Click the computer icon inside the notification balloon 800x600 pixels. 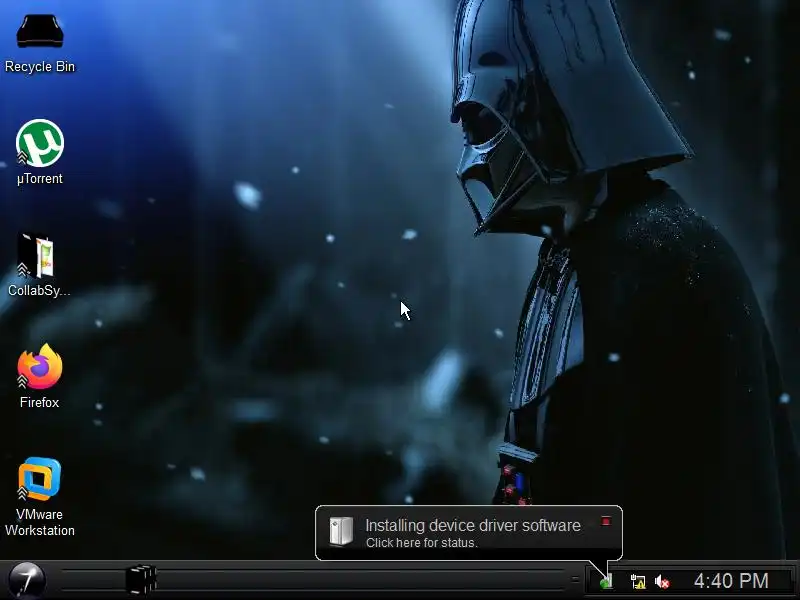[341, 531]
